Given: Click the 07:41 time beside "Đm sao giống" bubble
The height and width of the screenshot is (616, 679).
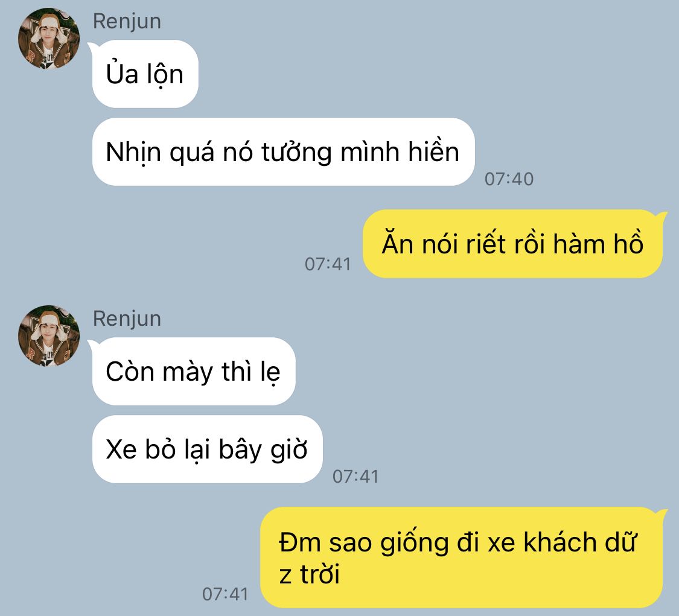Looking at the screenshot, I should [x=225, y=594].
